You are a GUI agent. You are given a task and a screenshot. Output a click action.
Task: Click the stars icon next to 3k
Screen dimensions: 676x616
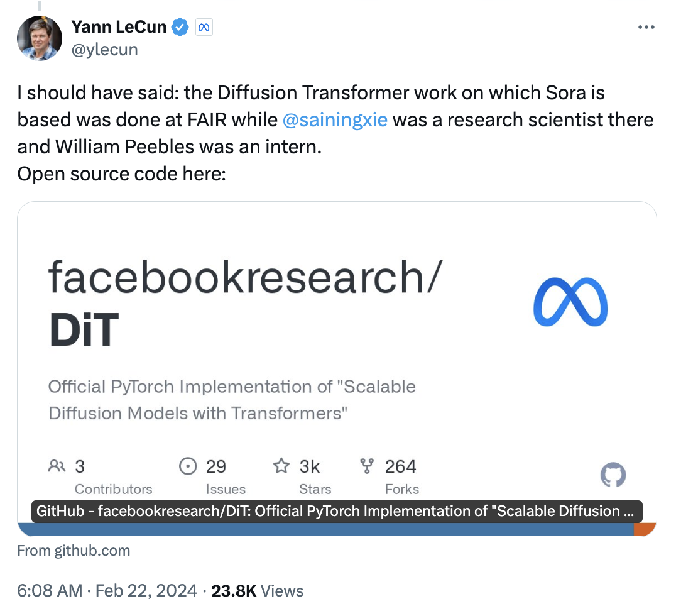click(x=281, y=466)
